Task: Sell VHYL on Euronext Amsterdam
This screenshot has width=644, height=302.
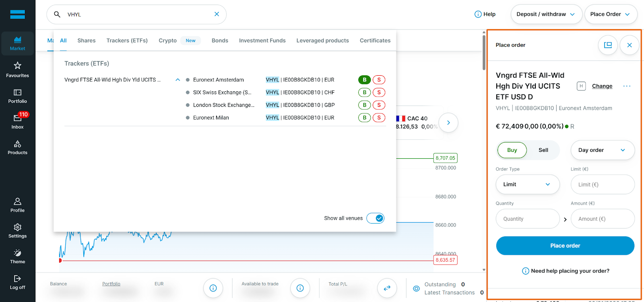Action: click(379, 80)
